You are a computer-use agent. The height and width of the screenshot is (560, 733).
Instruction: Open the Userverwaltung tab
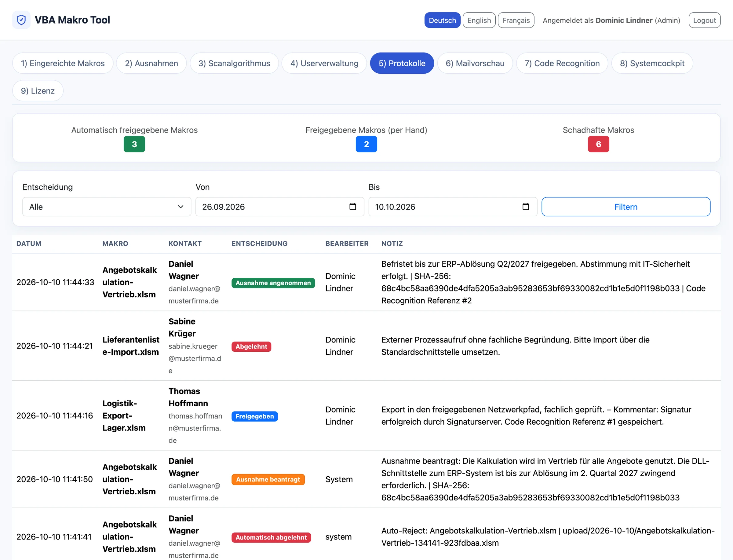(324, 63)
